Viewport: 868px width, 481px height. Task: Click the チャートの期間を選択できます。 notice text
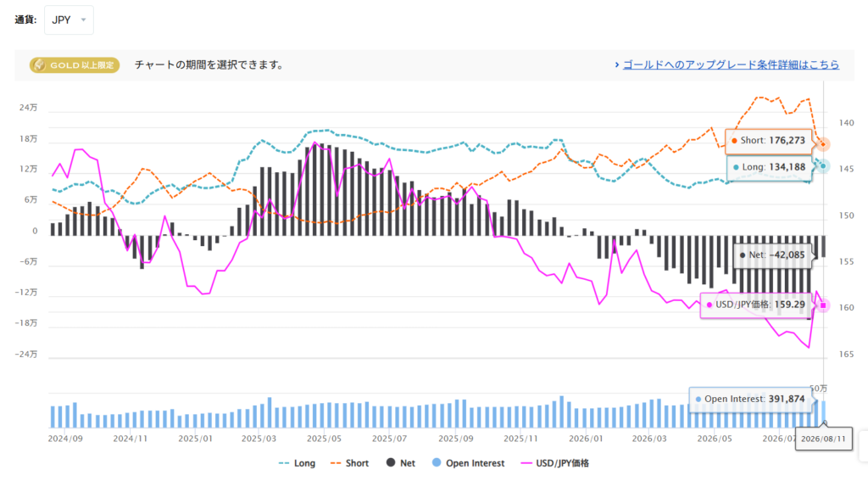(210, 64)
